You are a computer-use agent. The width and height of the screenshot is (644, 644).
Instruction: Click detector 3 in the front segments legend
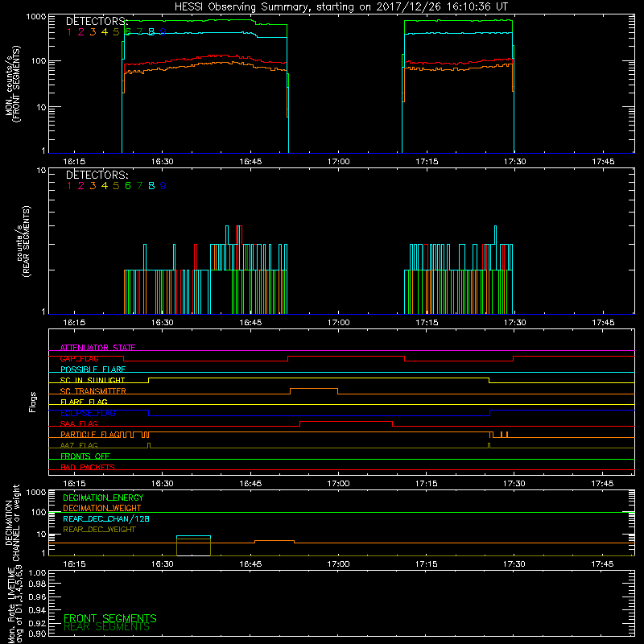(x=93, y=32)
